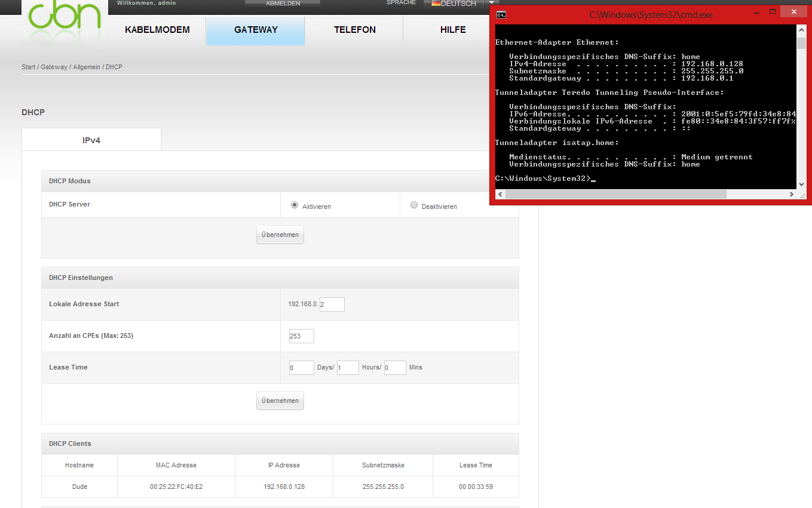
Task: Click the Lease Time Mins field
Action: pyautogui.click(x=395, y=368)
